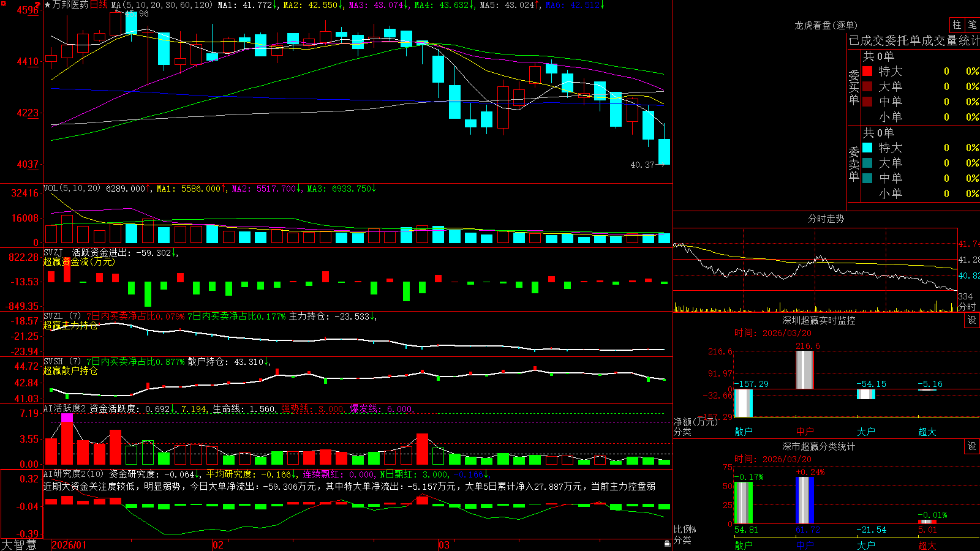Click the 40.37 low price label

(x=643, y=165)
